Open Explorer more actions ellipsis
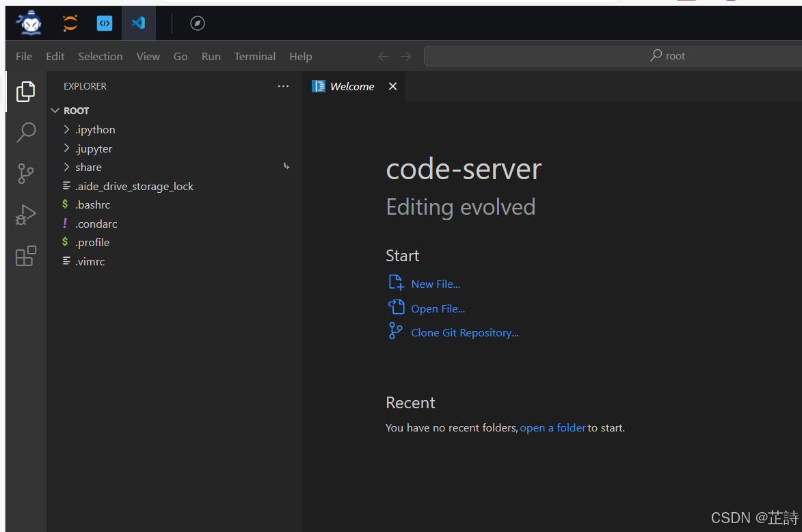 pos(283,86)
